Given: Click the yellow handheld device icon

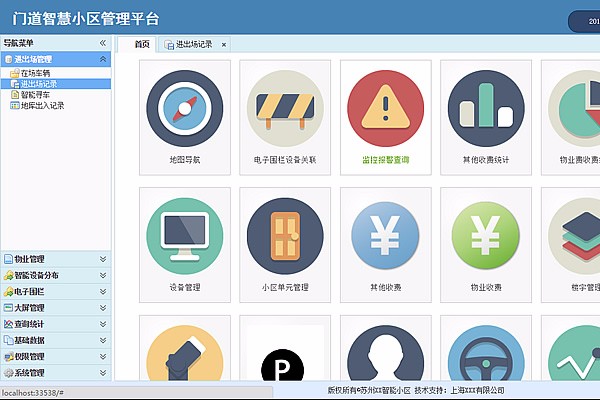Looking at the screenshot, I should point(185,353).
